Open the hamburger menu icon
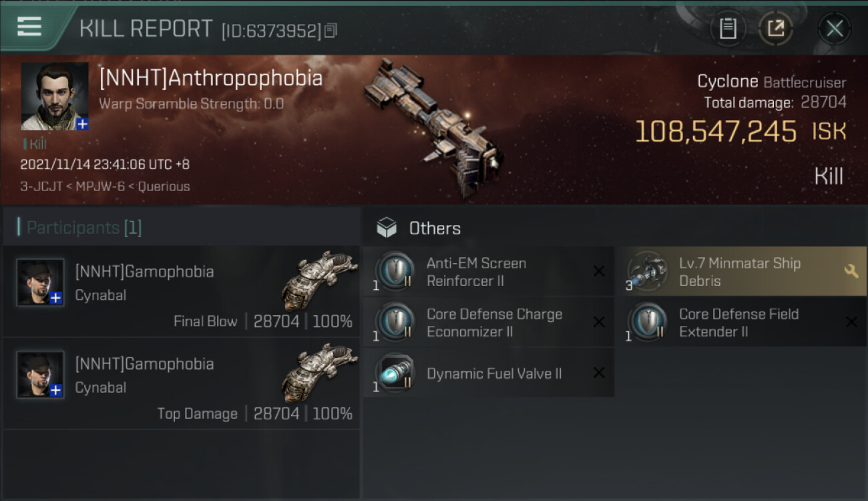Viewport: 868px width, 501px height. pos(29,27)
